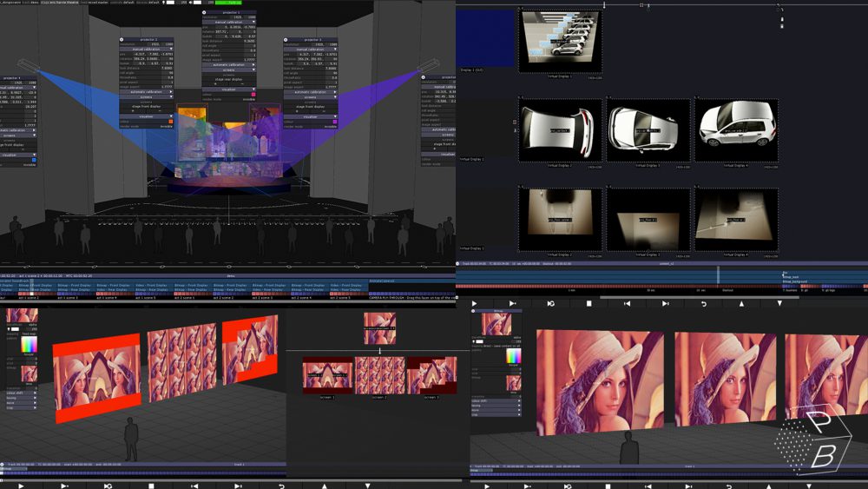The height and width of the screenshot is (489, 868).
Task: Close the projector 2 editor panel
Action: point(122,39)
